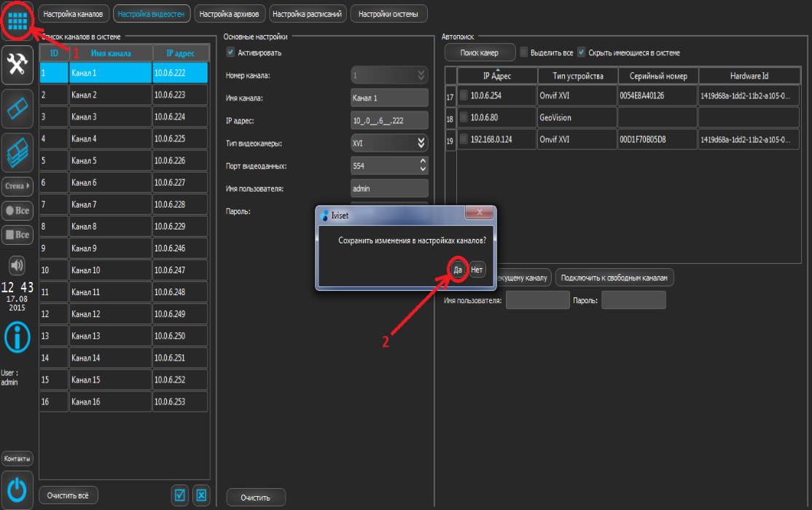Click the Порт видеоданных spinner arrows

(423, 165)
